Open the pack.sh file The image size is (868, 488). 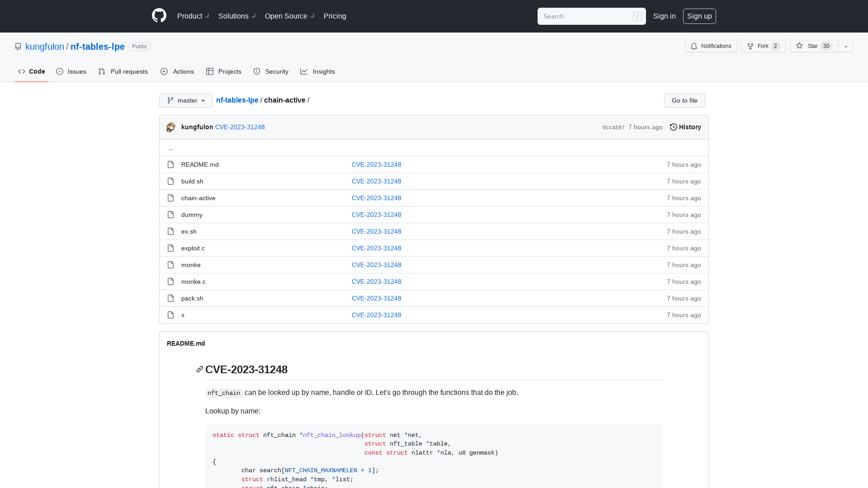(x=192, y=298)
